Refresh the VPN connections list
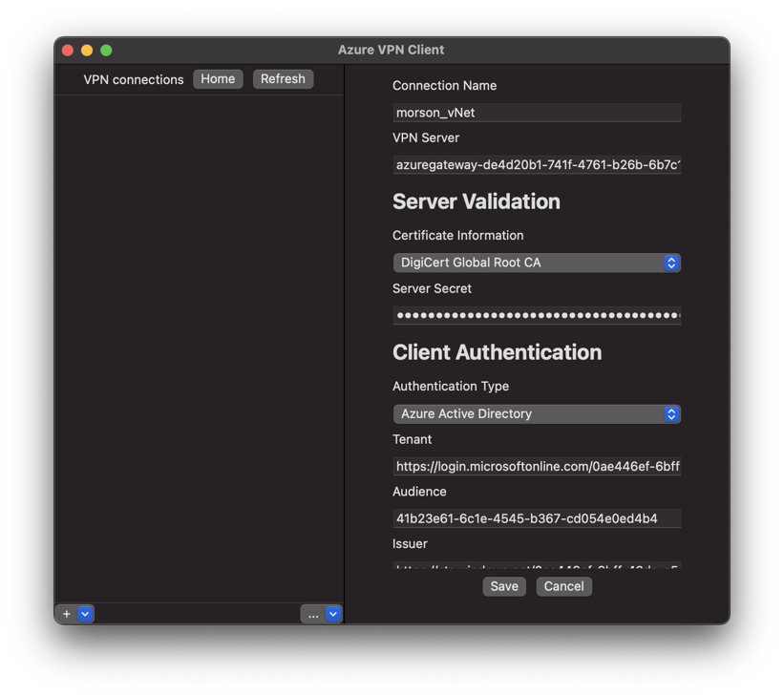The height and width of the screenshot is (696, 784). click(x=283, y=79)
